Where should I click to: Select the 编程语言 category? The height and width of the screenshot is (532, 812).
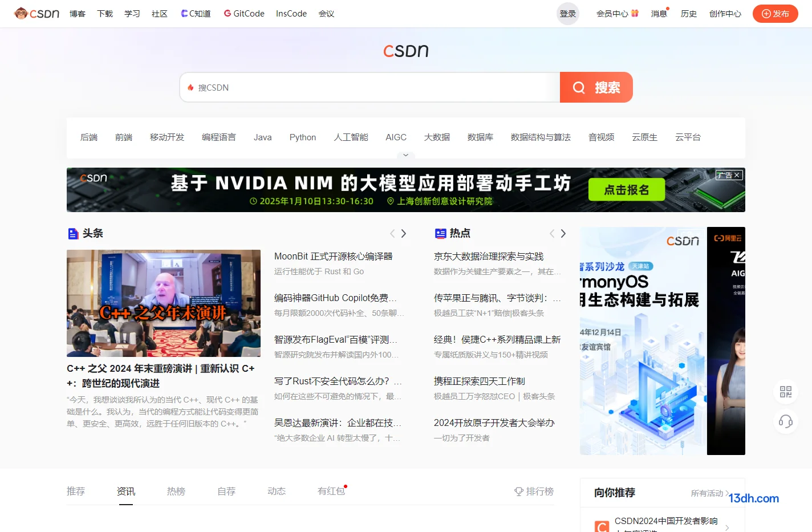219,137
